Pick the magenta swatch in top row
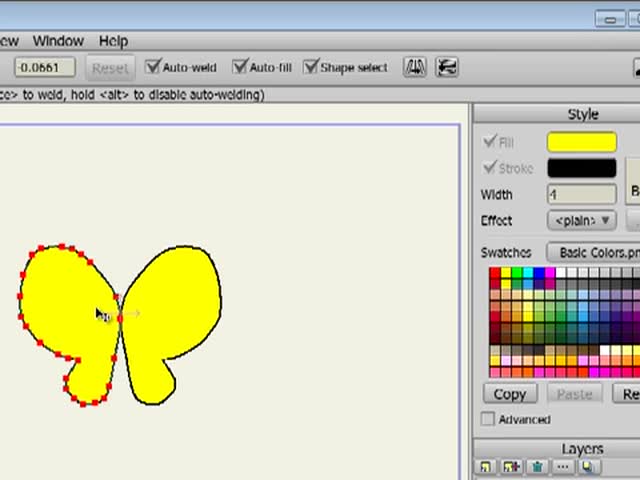Viewport: 640px width, 480px height. coord(550,273)
